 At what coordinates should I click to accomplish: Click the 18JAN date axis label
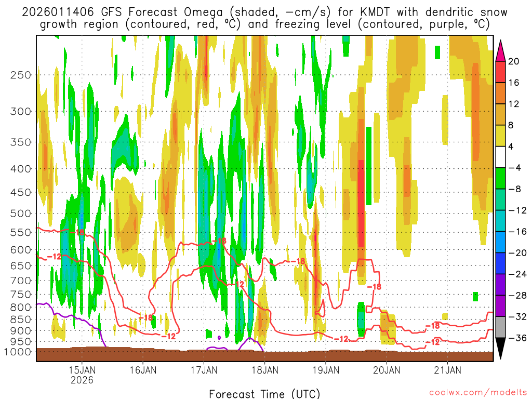click(x=264, y=370)
